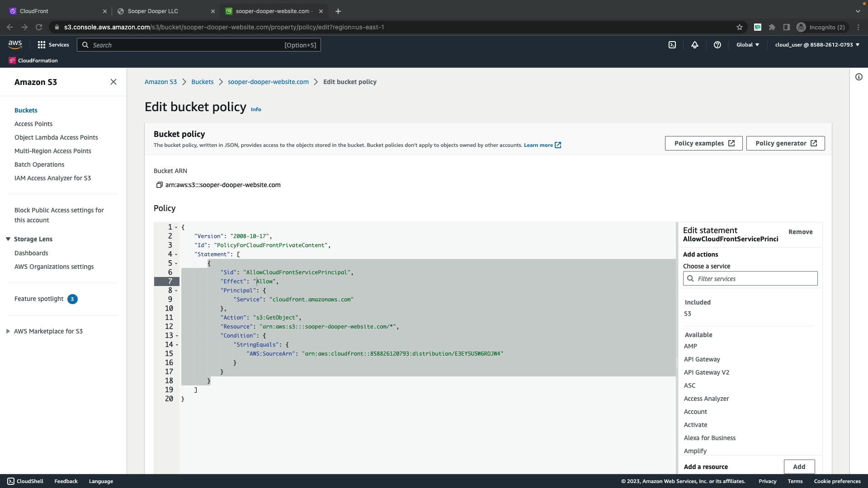Open the notifications bell

[x=695, y=45]
